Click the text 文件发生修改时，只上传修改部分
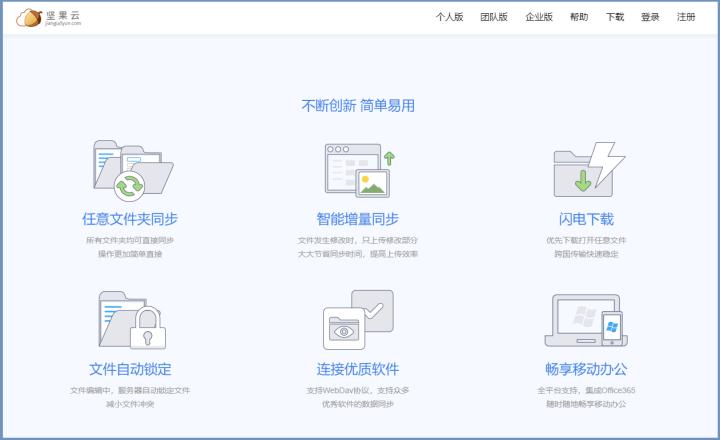 click(358, 240)
